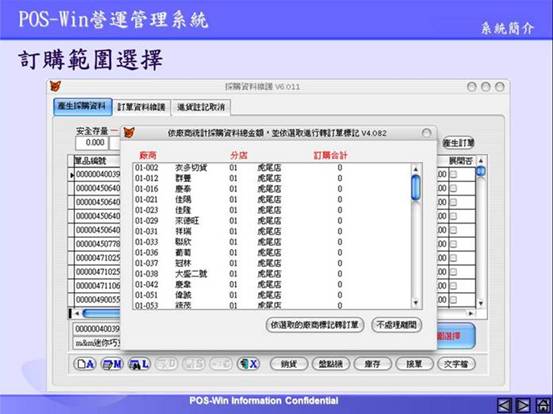
Task: Click the L (lookup) toolbar icon
Action: (139, 364)
